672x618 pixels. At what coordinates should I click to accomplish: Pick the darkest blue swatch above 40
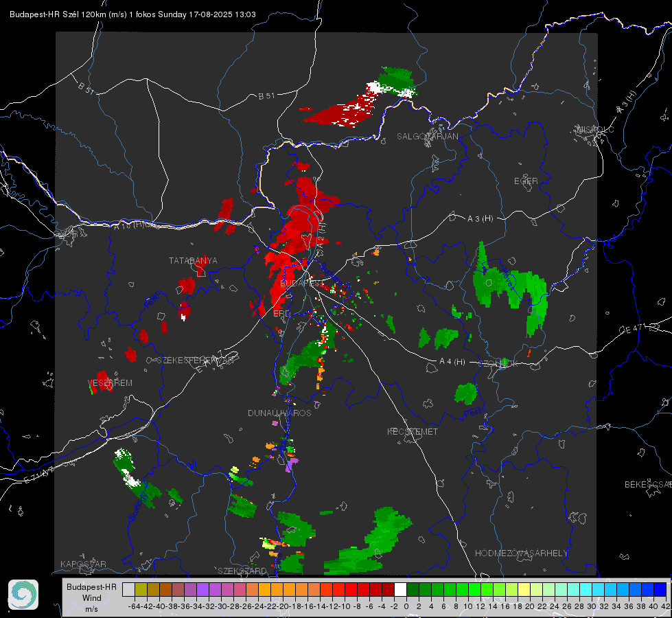[x=660, y=589]
